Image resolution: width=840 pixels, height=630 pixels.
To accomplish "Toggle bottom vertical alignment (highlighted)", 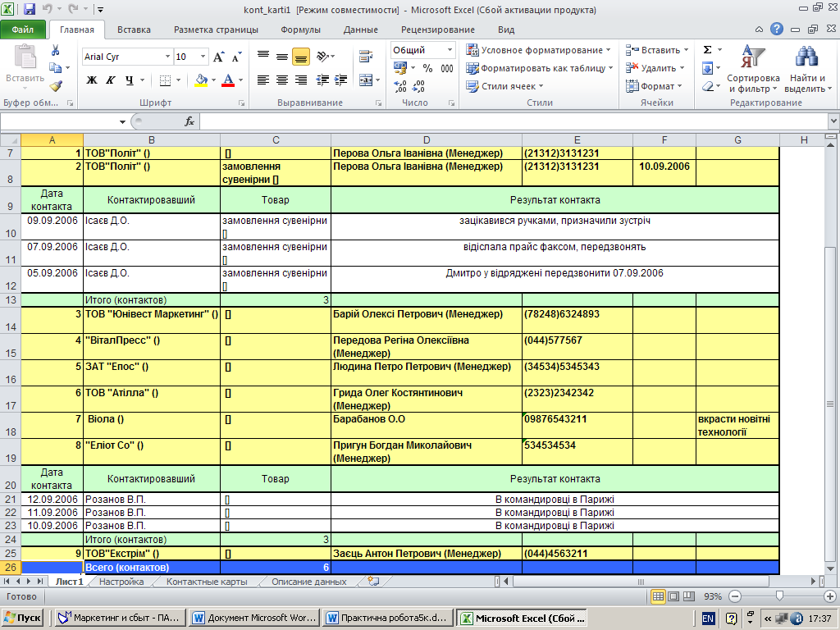I will pos(300,57).
